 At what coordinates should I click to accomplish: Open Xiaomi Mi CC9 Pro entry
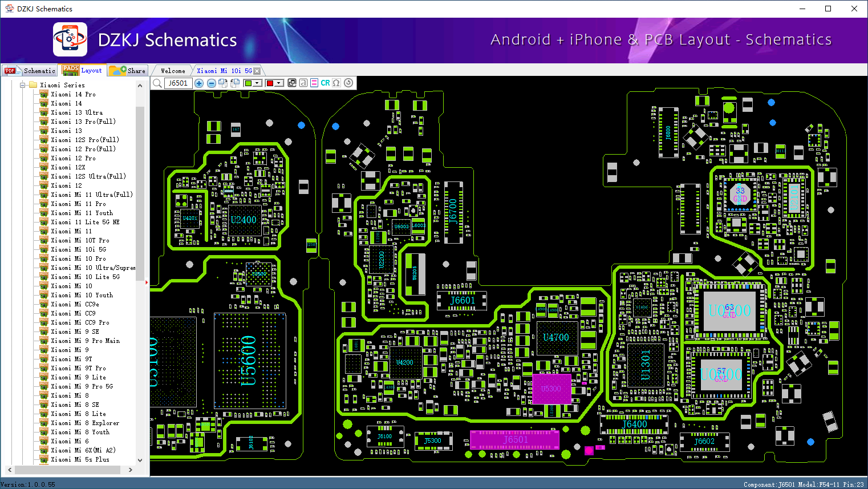click(80, 322)
